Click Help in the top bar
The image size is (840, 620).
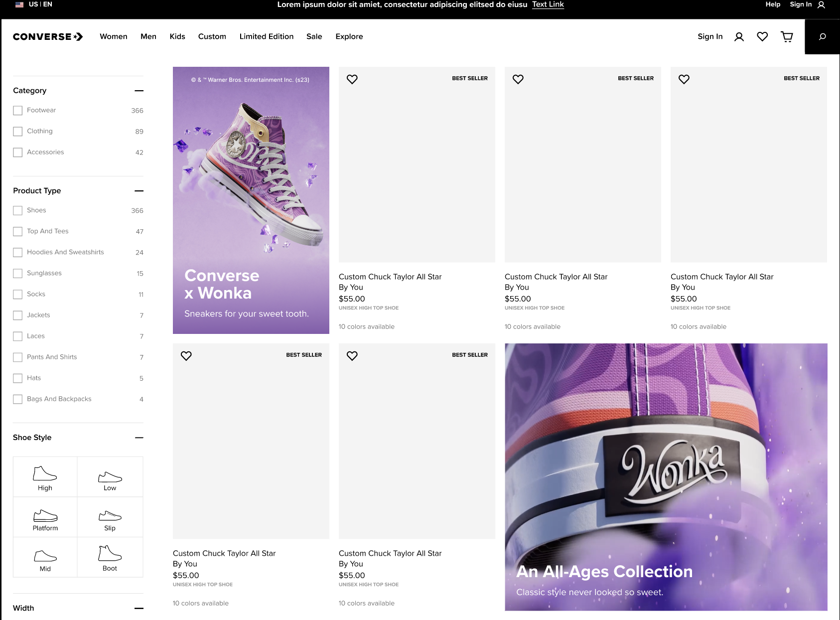coord(773,4)
